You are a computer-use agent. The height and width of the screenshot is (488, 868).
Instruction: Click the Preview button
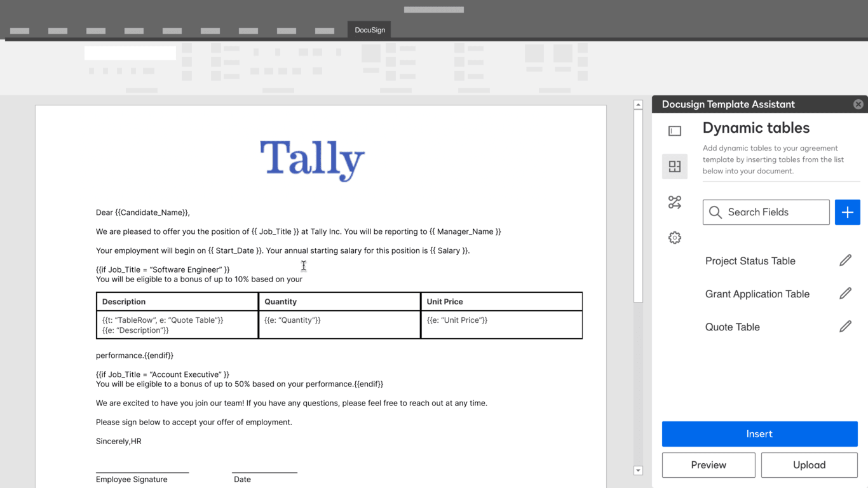click(x=709, y=465)
